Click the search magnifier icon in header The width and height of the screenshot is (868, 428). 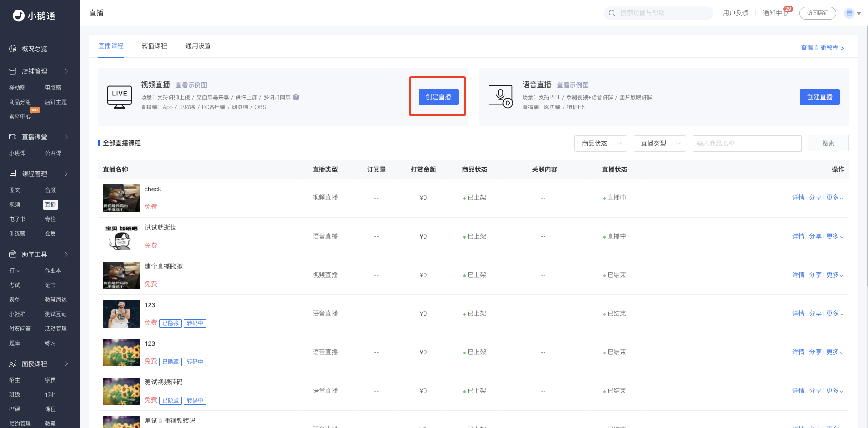(x=612, y=13)
